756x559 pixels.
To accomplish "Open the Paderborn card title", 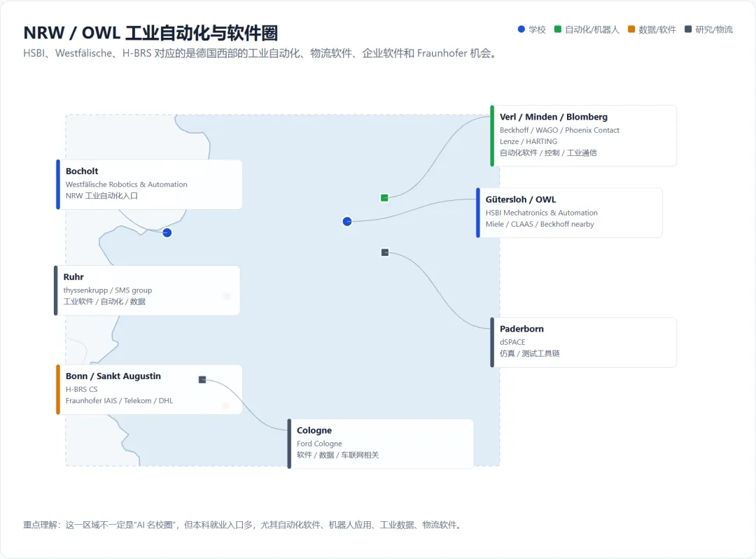I will (x=521, y=329).
